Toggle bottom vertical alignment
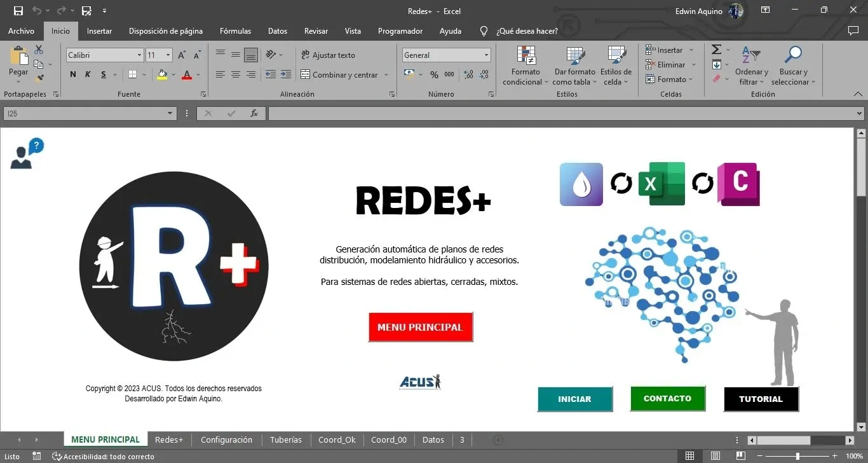868x463 pixels. coord(251,55)
